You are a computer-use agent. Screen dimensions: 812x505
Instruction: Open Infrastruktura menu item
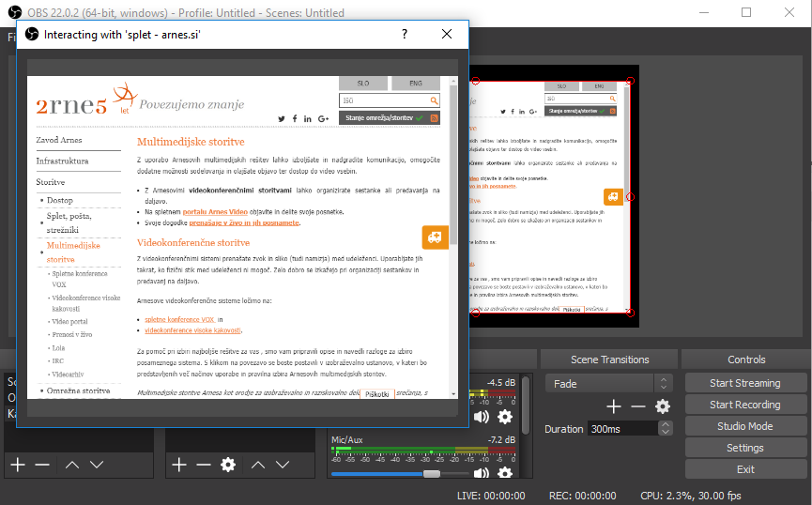click(62, 161)
